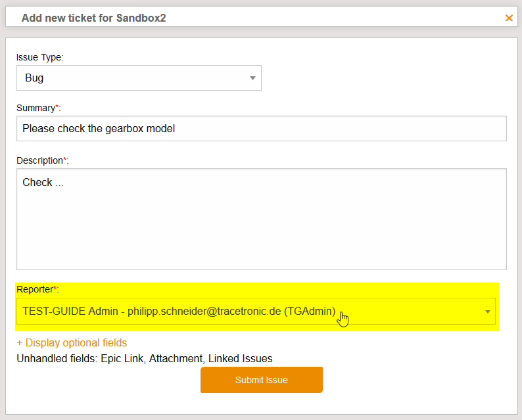Click the selected Bug value in Issue Type
The image size is (522, 420).
click(x=35, y=78)
